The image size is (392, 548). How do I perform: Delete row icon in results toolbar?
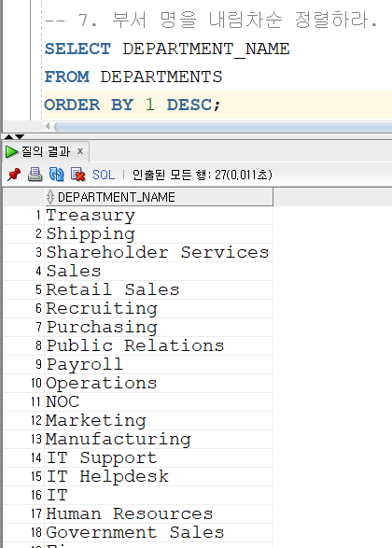tap(77, 174)
